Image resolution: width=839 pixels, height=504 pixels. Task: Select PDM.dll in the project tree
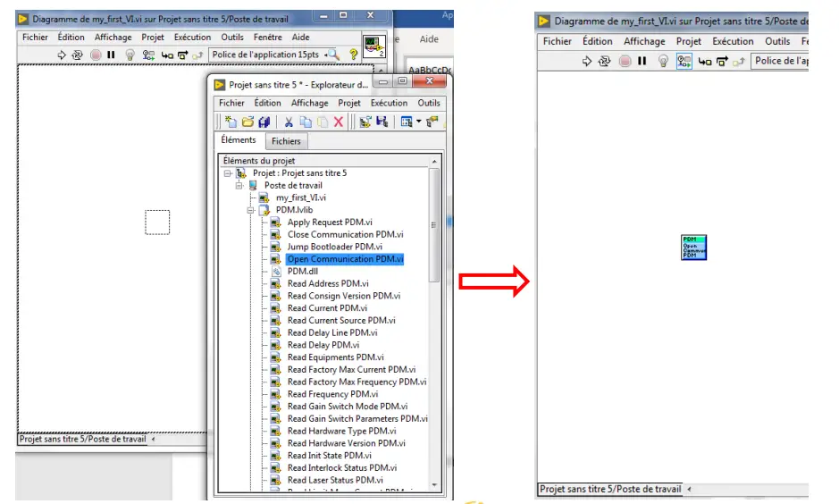302,272
